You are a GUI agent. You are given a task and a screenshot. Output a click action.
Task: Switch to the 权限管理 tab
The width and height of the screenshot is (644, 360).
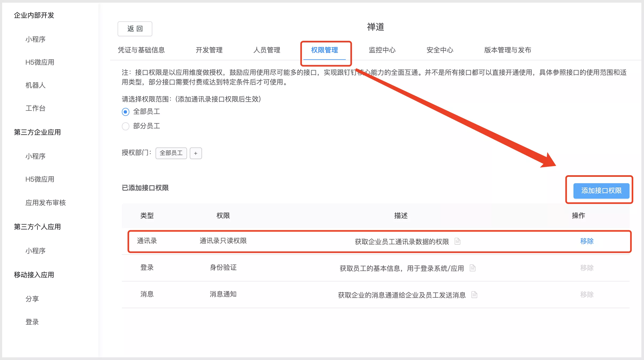pos(324,50)
